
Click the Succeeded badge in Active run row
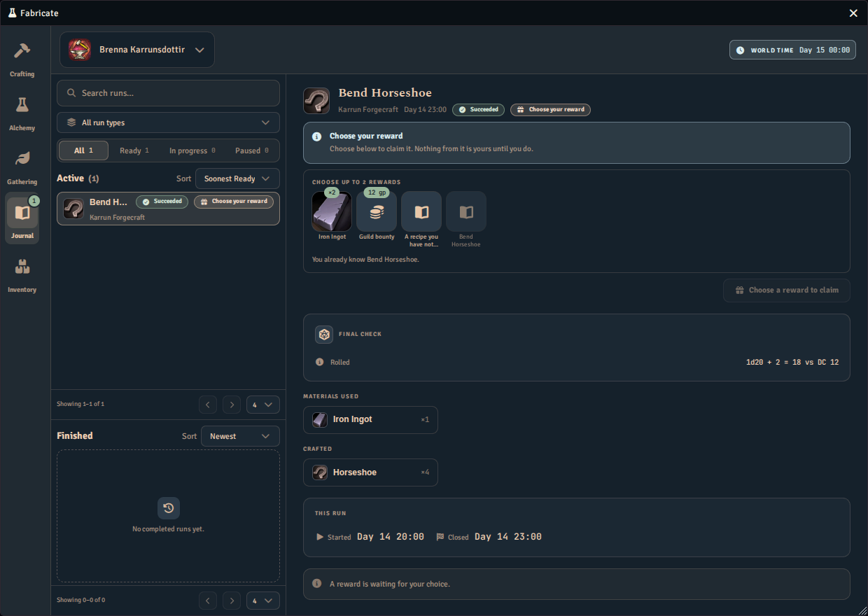[162, 202]
